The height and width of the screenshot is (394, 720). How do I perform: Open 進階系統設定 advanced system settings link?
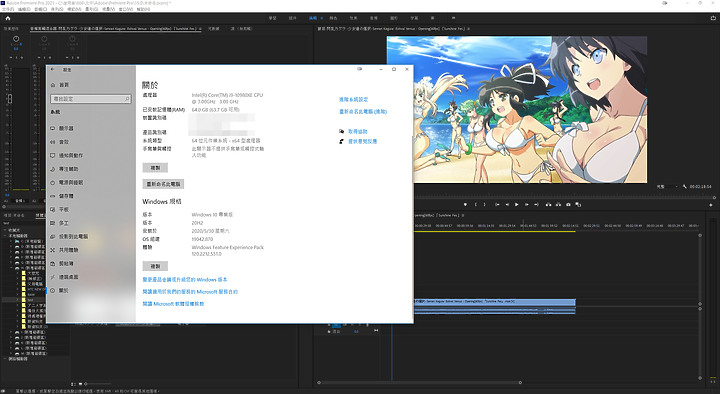point(354,99)
